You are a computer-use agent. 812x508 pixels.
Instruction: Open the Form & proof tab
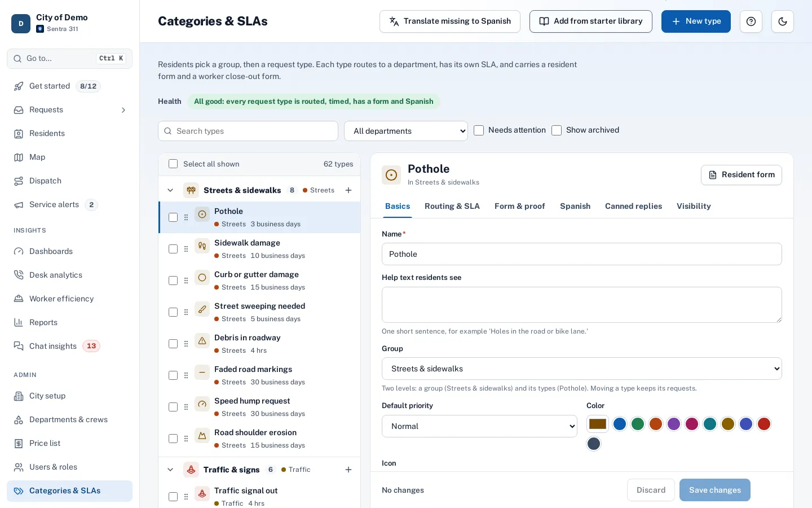point(520,206)
